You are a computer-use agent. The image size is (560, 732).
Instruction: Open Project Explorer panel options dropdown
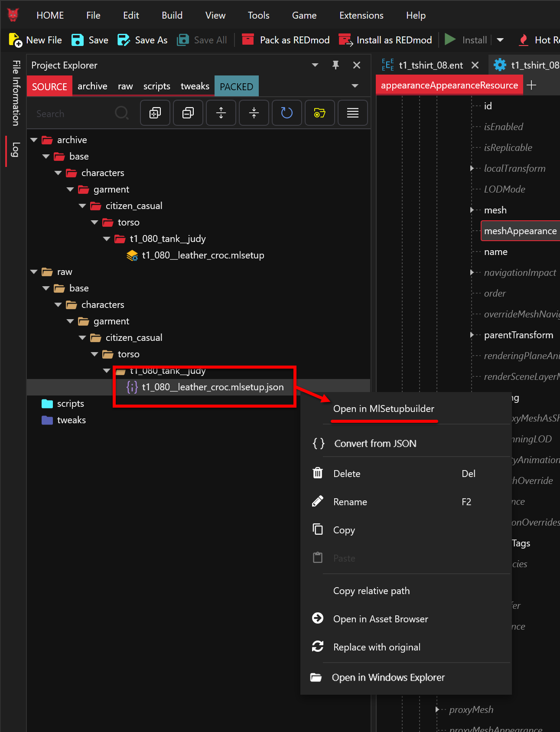(x=315, y=65)
